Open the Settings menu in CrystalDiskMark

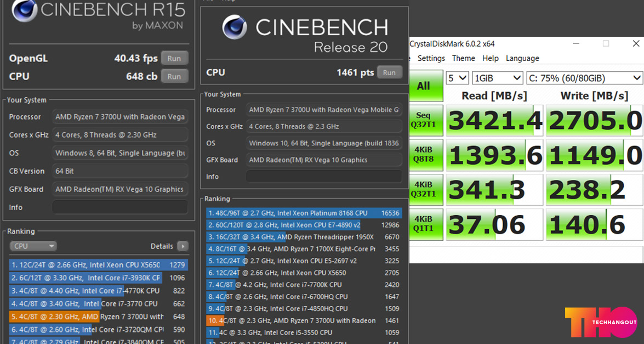pos(431,58)
